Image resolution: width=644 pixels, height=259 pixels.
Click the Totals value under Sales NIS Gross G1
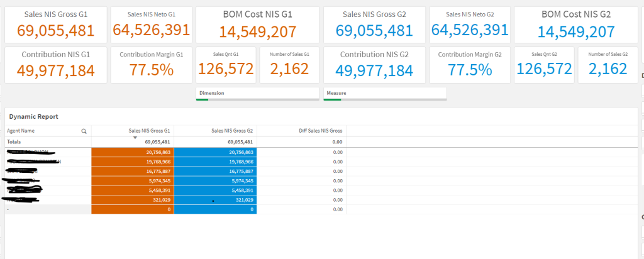pyautogui.click(x=157, y=141)
